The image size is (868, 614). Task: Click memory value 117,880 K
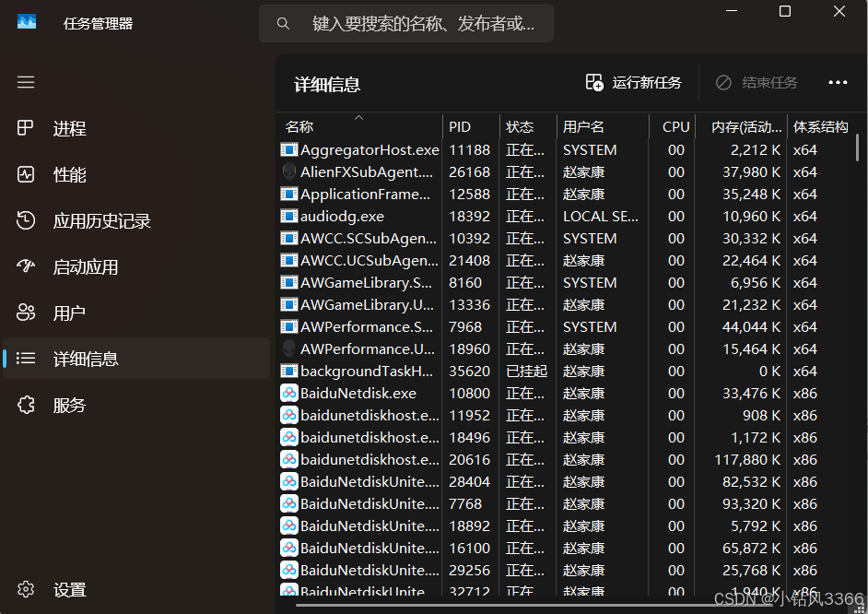point(747,459)
